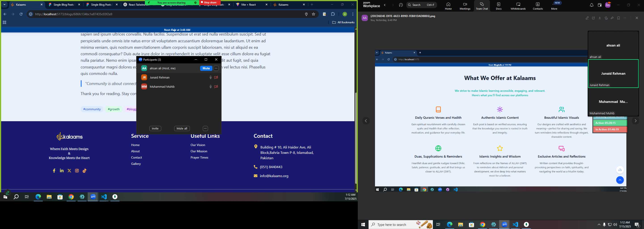This screenshot has height=229, width=644.
Task: Click the image viewer's copy icon
Action: click(606, 18)
